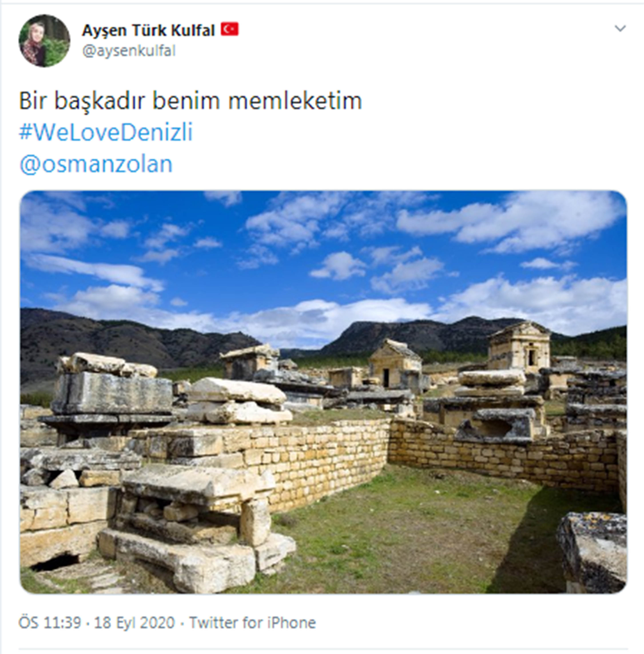Click the ÖS 11:39 timestamp
The width and height of the screenshot is (644, 654).
tap(50, 622)
